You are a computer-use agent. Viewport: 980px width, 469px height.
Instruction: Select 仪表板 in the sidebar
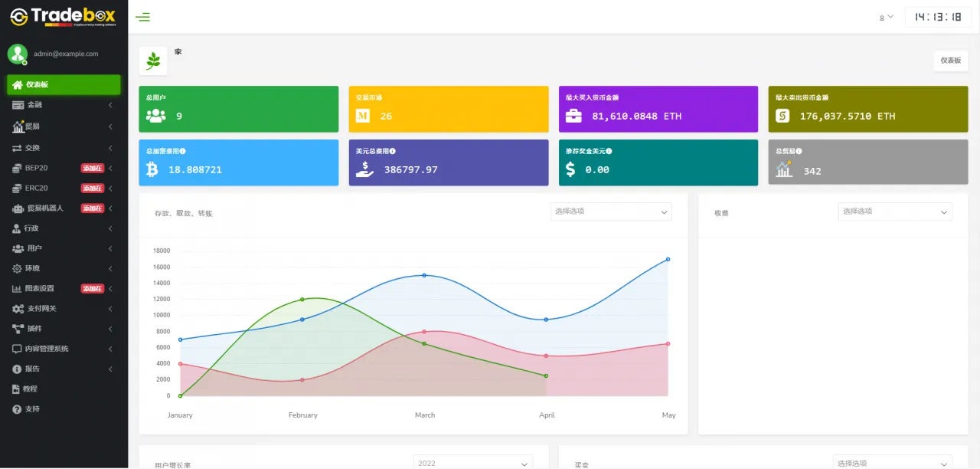64,85
